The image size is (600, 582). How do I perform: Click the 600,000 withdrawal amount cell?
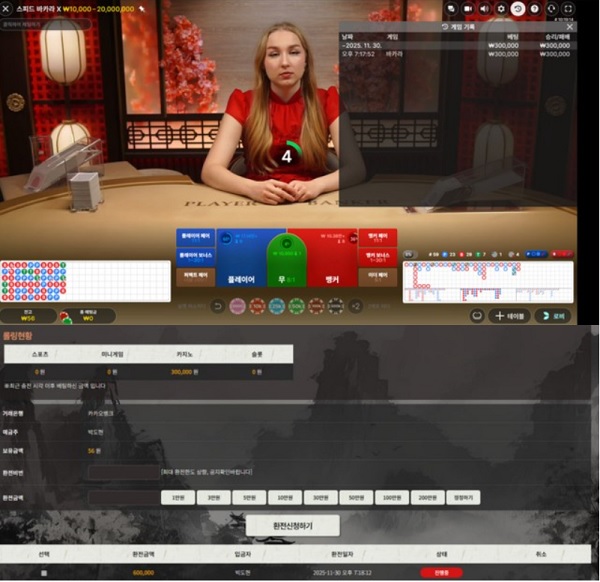[143, 573]
